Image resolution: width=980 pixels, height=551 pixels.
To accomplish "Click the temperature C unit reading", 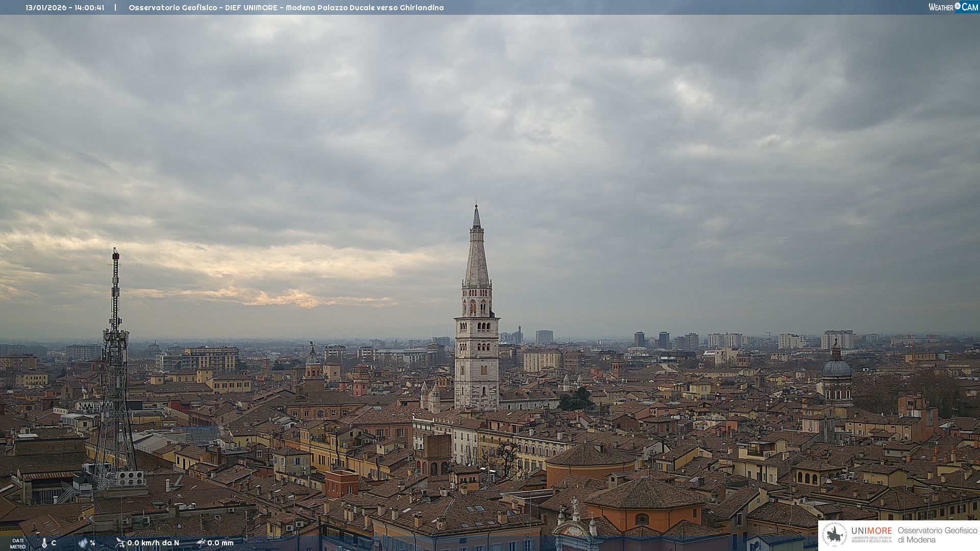I will click(x=54, y=543).
